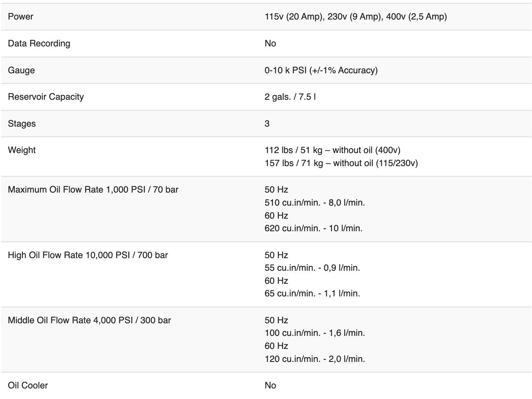Click the Stages value 3
532x399 pixels.
[x=267, y=124]
